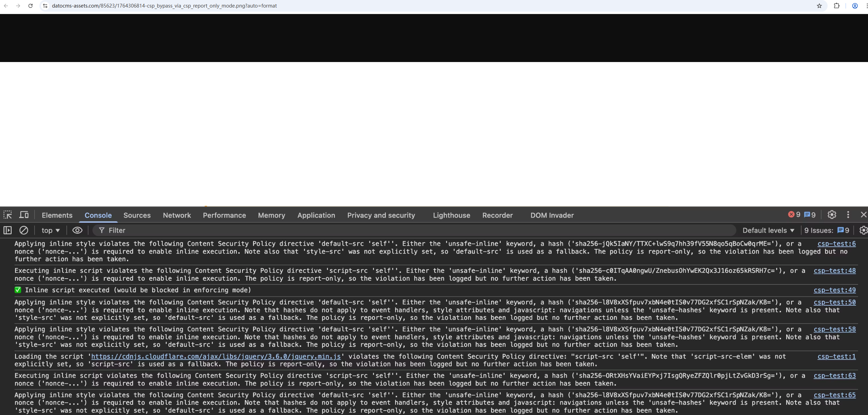Activate the inspect element picker icon
Screen dimensions: 868x415
pos(8,215)
